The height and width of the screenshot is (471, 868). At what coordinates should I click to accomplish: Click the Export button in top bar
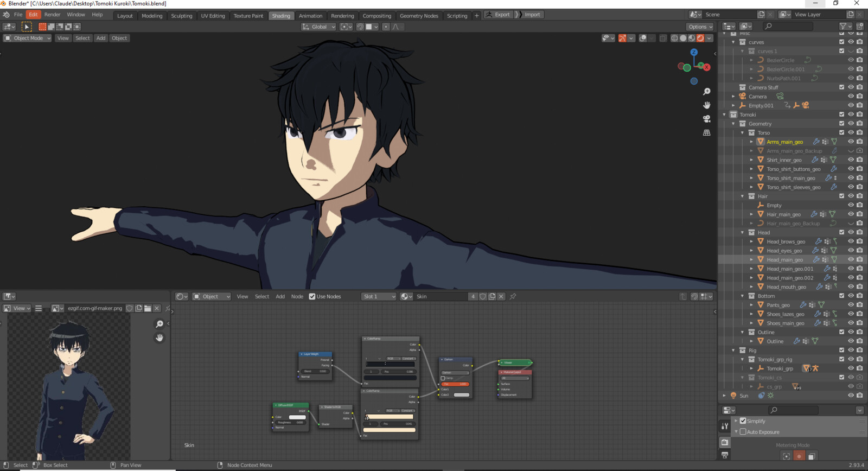[498, 15]
